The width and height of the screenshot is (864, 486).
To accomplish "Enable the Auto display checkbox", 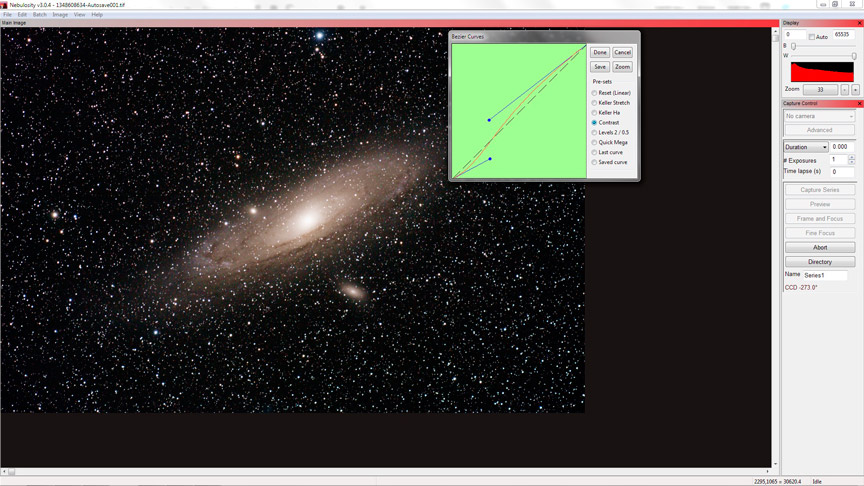I will pos(812,37).
